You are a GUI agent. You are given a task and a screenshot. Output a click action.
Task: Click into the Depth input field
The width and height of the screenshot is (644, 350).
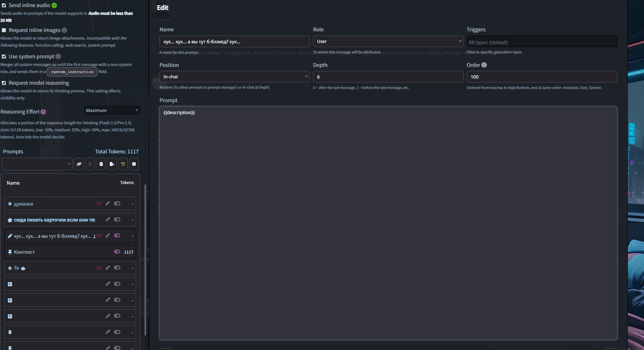pos(388,77)
